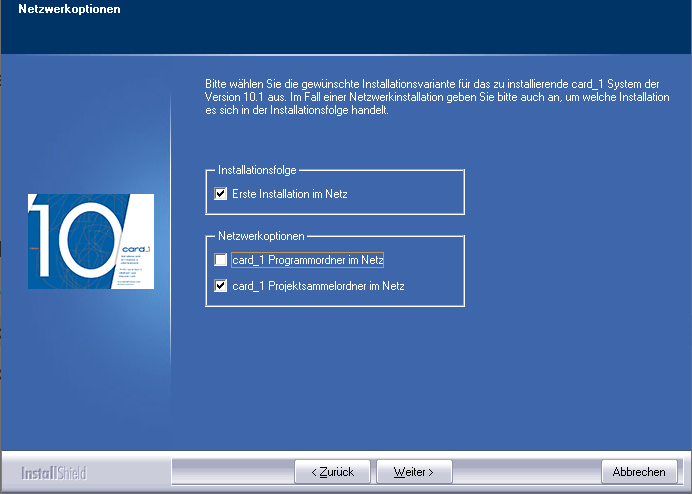Enable card_1 Programmordner im Netz checkbox
This screenshot has height=494, width=692.
[221, 260]
